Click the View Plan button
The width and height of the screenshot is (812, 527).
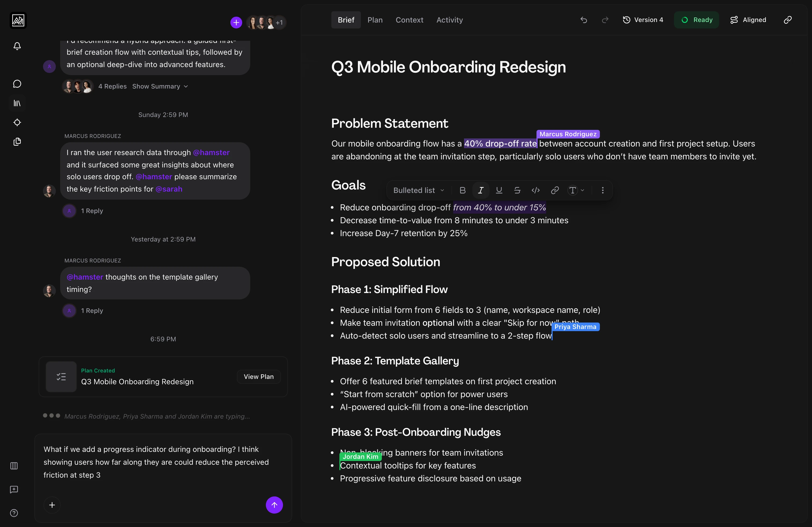259,376
